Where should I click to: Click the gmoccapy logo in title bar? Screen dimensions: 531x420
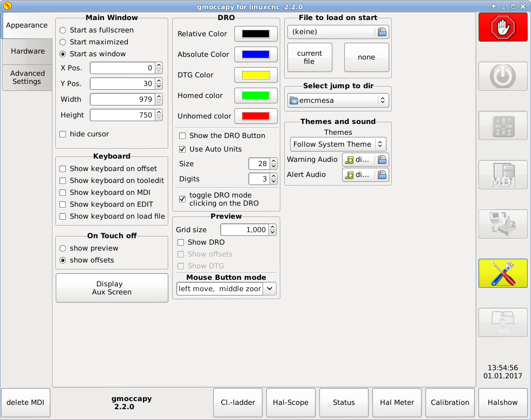[x=7, y=6]
